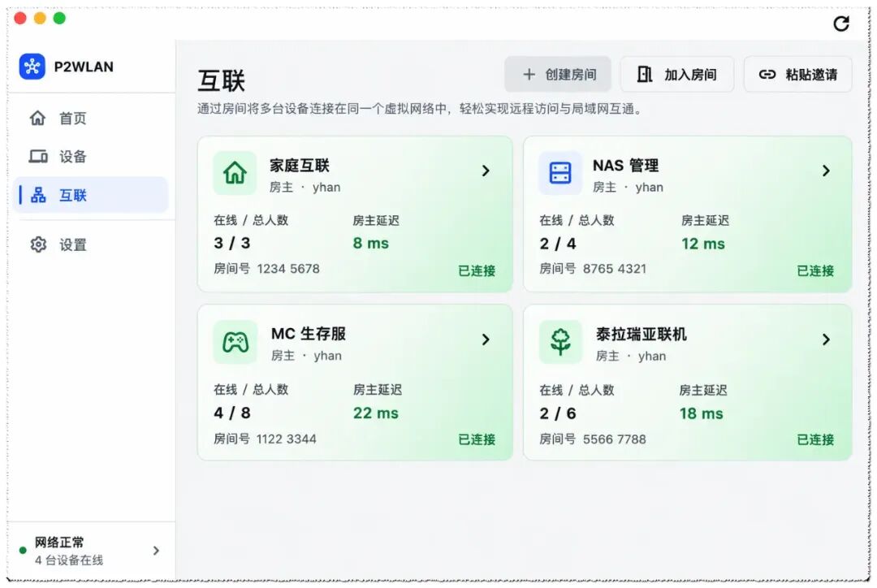
Task: Click the door icon in 加入房间 button
Action: [645, 74]
